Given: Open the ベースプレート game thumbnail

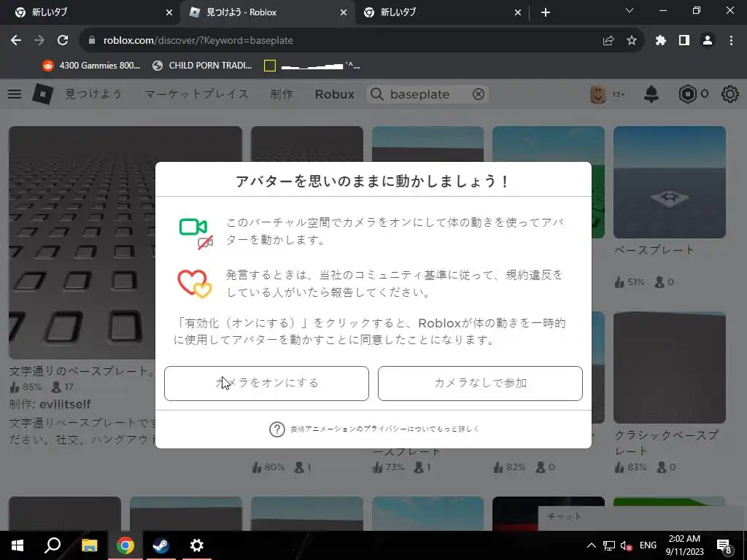Looking at the screenshot, I should pos(670,182).
